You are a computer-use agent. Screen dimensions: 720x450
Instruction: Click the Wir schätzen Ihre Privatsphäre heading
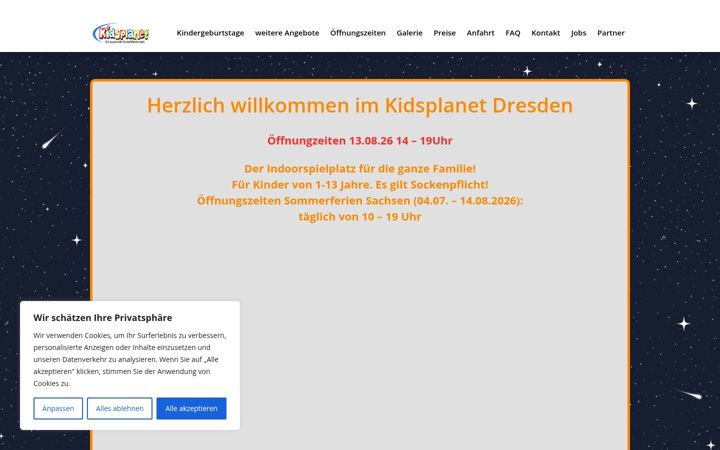click(x=103, y=318)
